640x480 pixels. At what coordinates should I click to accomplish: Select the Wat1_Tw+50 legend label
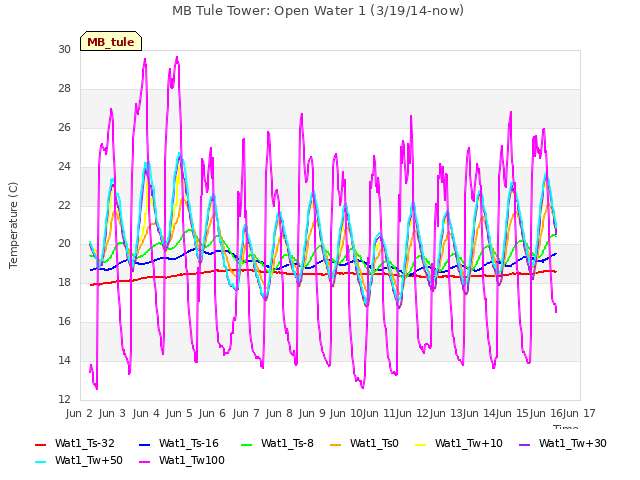[x=89, y=460]
